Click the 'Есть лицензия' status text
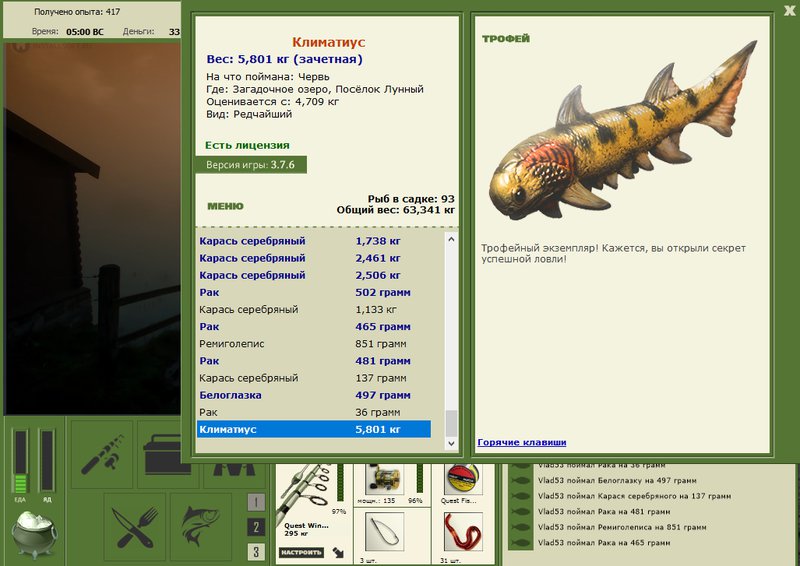This screenshot has width=800, height=566. [247, 145]
